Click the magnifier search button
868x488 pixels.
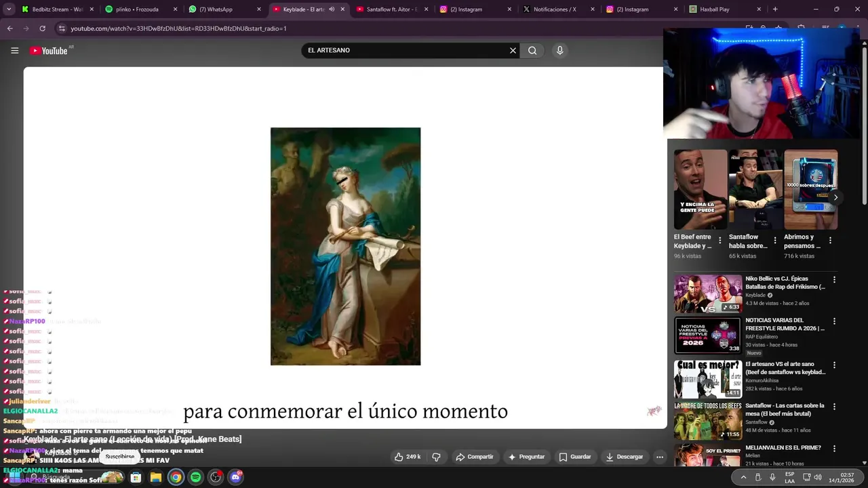point(532,50)
